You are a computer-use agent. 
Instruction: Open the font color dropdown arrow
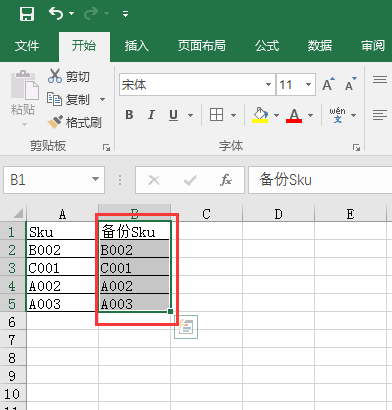[310, 115]
